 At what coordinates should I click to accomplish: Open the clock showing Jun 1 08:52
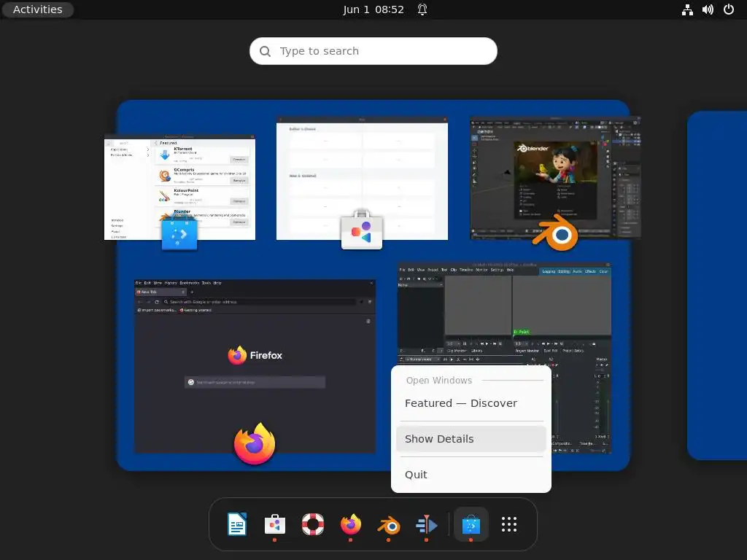(373, 9)
